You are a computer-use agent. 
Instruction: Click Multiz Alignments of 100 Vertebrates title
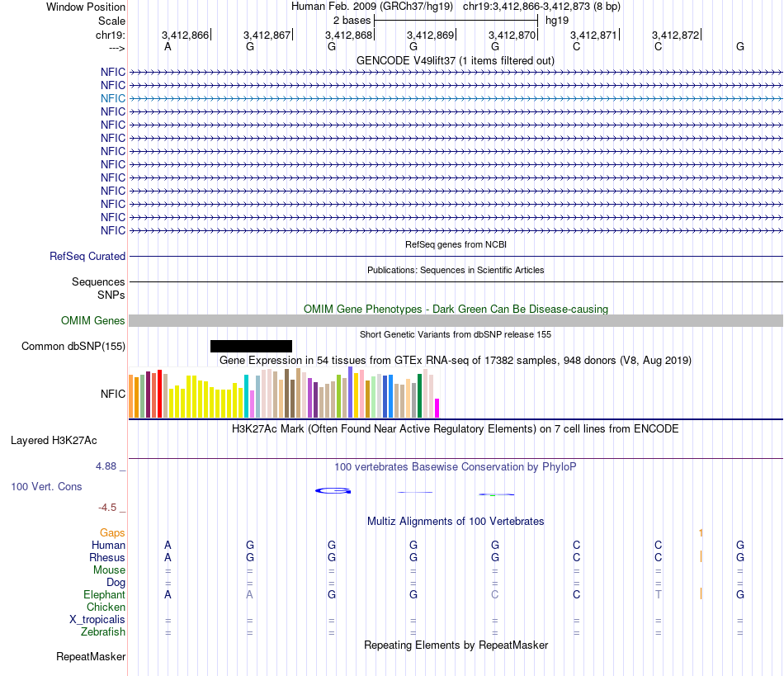[456, 521]
